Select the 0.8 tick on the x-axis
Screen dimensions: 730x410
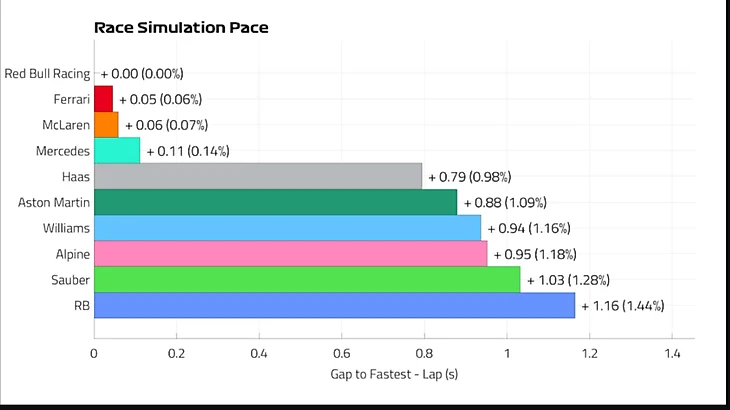click(424, 353)
